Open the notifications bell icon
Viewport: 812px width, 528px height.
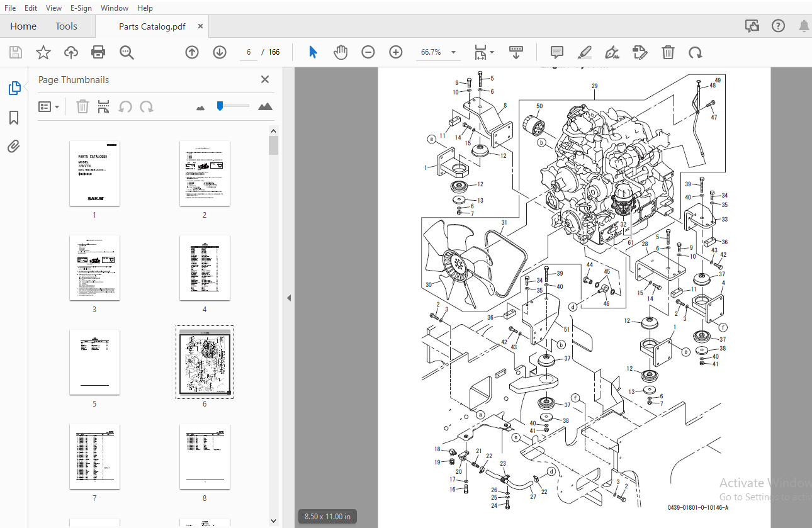tap(804, 26)
